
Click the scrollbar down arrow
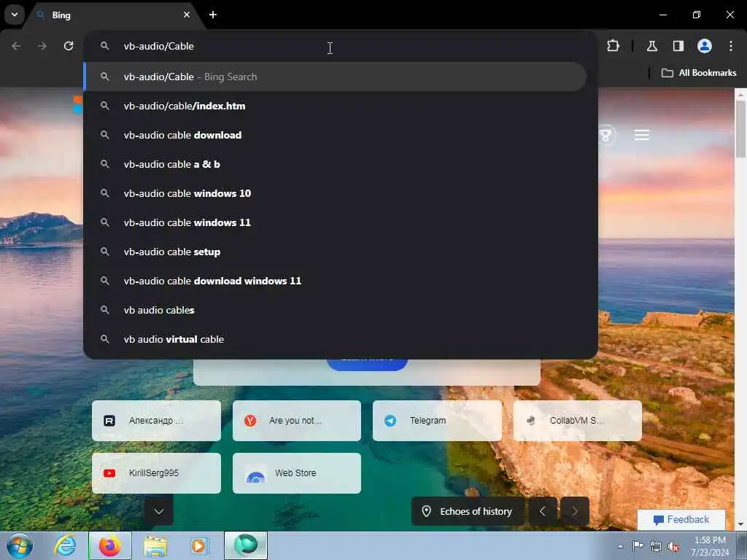pyautogui.click(x=740, y=525)
